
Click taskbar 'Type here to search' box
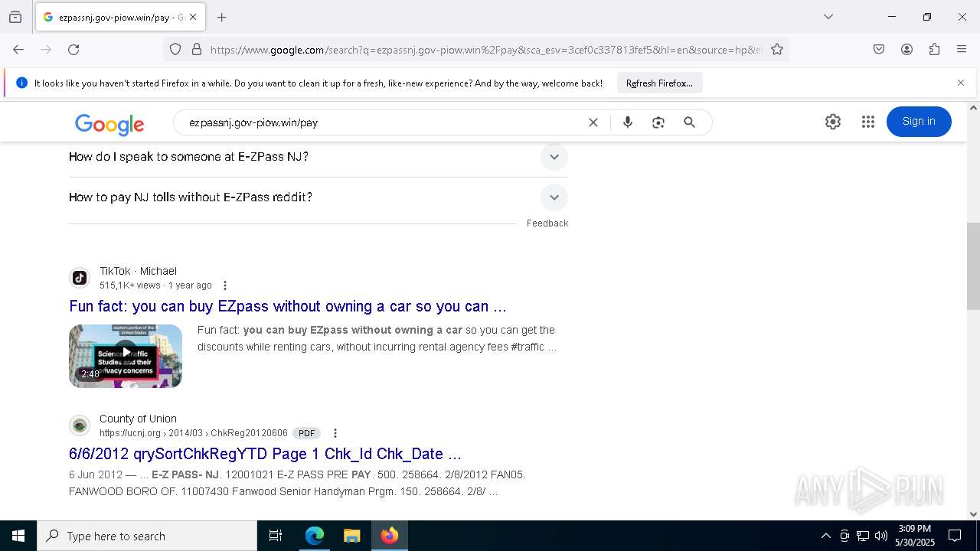point(147,536)
